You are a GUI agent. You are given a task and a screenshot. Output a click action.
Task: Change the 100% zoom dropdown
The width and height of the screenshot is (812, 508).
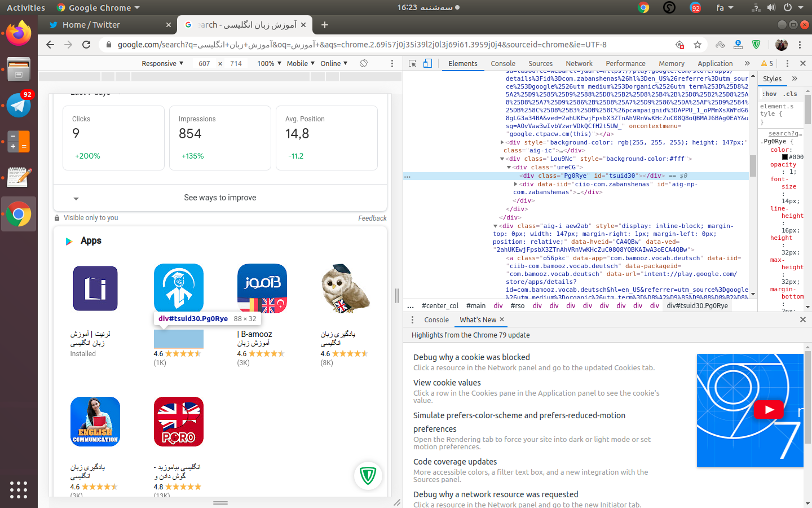[x=269, y=63]
